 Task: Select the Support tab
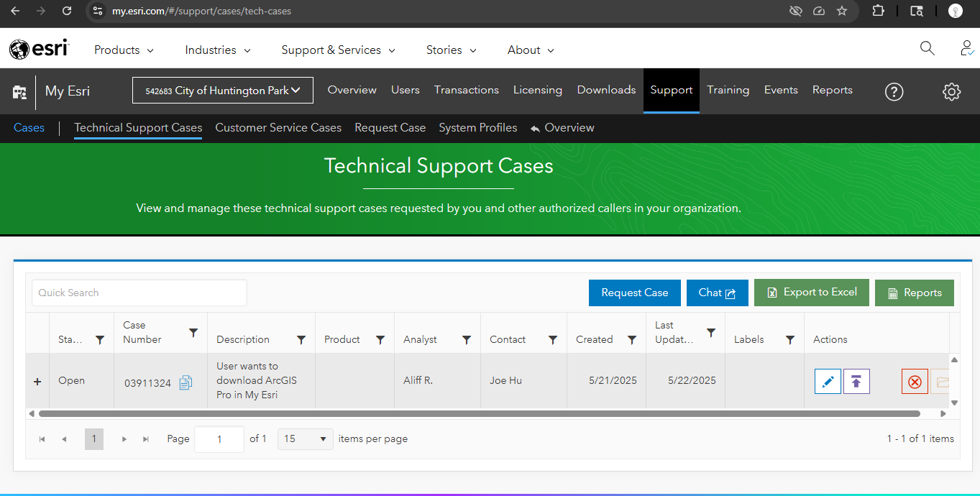click(672, 90)
